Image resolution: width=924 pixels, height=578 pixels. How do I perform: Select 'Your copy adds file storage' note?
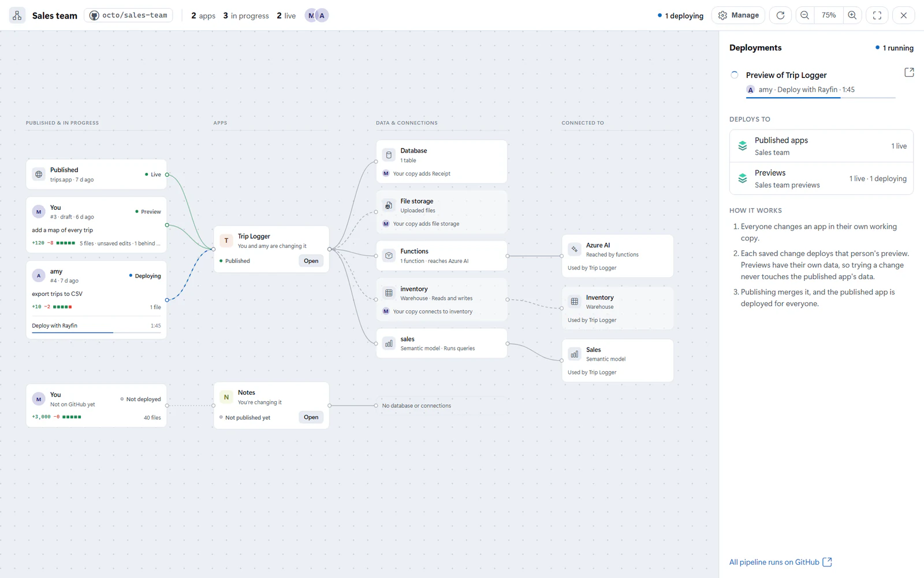tap(426, 224)
